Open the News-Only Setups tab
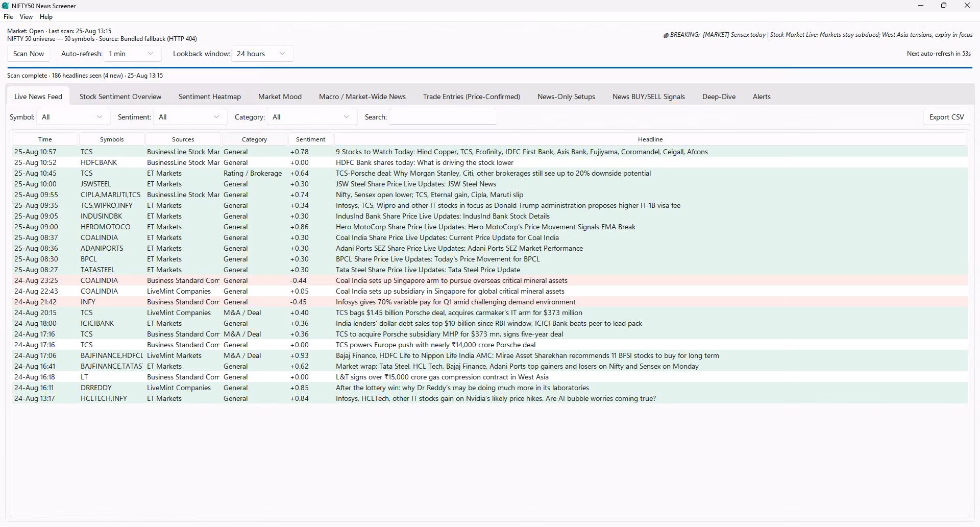Screen dimensions: 980x527 (x=566, y=97)
